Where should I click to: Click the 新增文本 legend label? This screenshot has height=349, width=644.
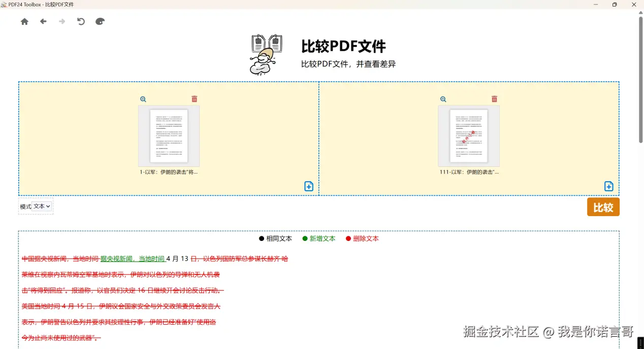[x=323, y=238]
